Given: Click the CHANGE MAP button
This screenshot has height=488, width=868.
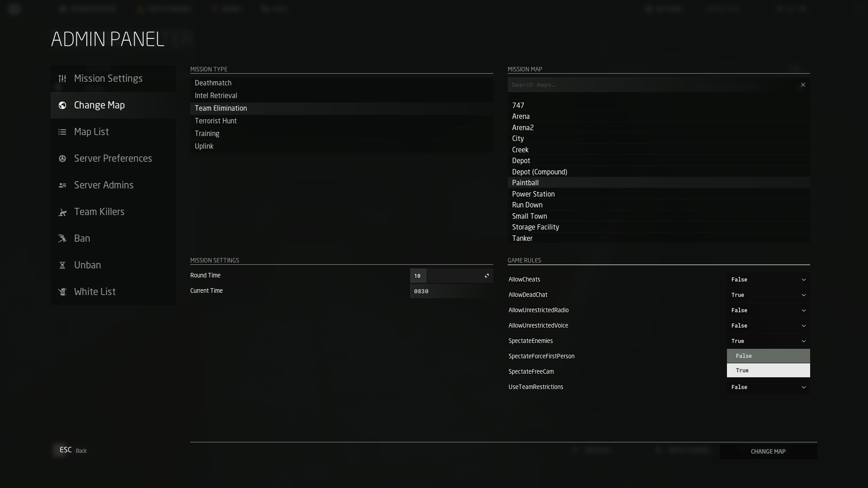Looking at the screenshot, I should tap(768, 451).
